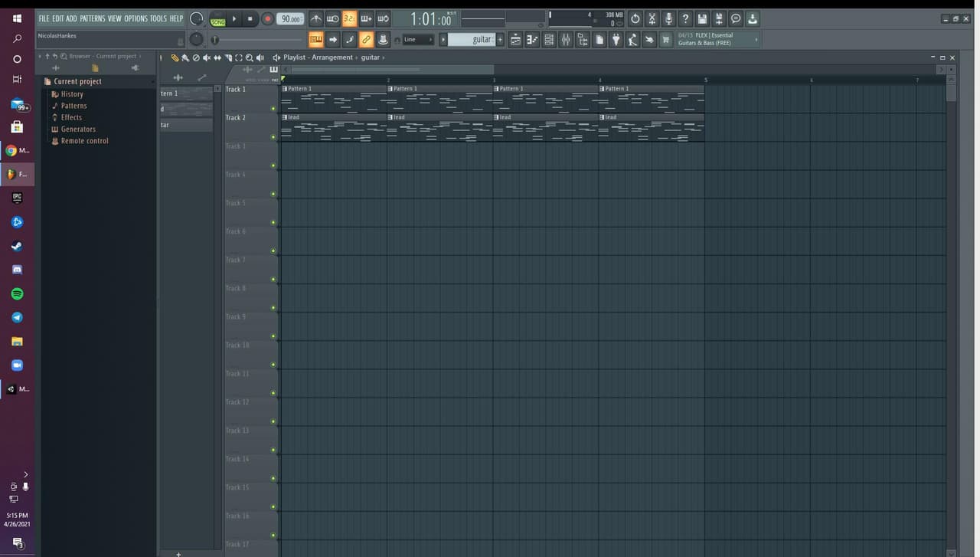
Task: Toggle the link multilink controllers button
Action: coord(366,40)
